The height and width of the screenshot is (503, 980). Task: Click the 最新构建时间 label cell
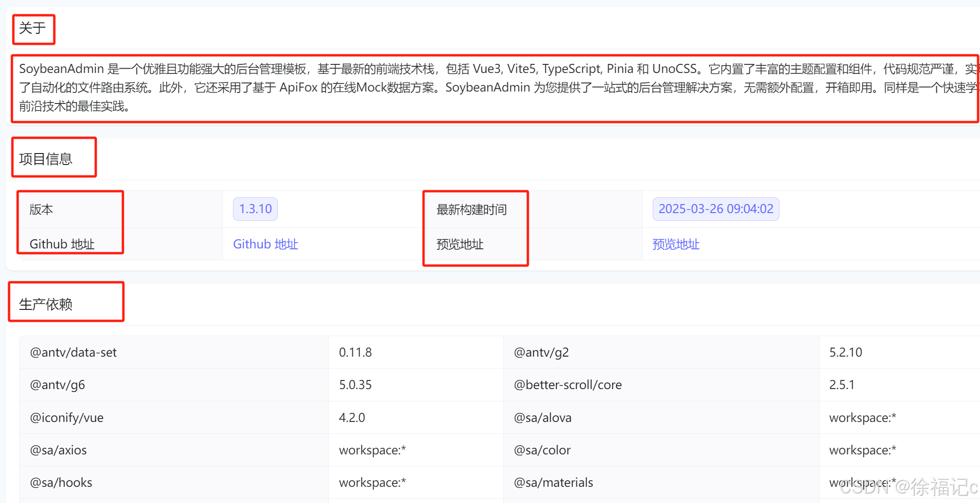click(x=534, y=209)
